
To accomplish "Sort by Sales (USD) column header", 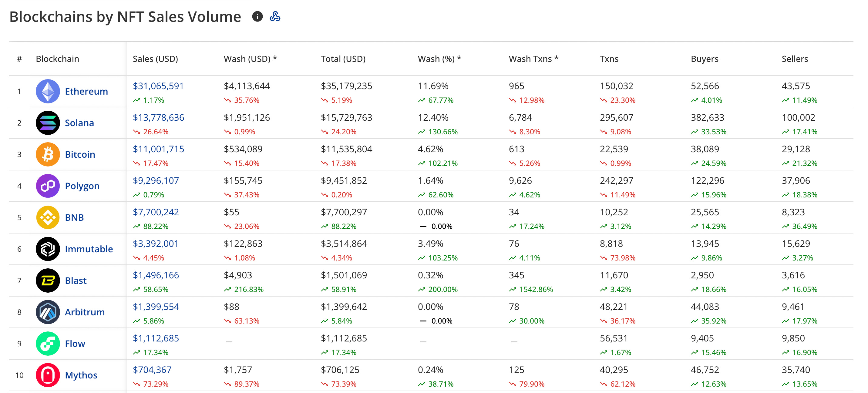I will click(x=155, y=59).
